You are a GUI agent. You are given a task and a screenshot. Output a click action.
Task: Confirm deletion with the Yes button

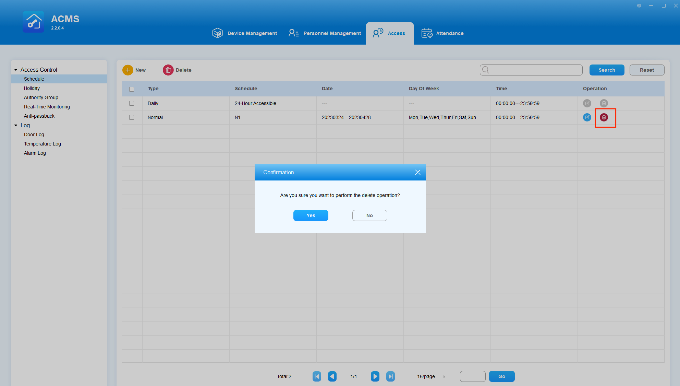[x=311, y=216]
